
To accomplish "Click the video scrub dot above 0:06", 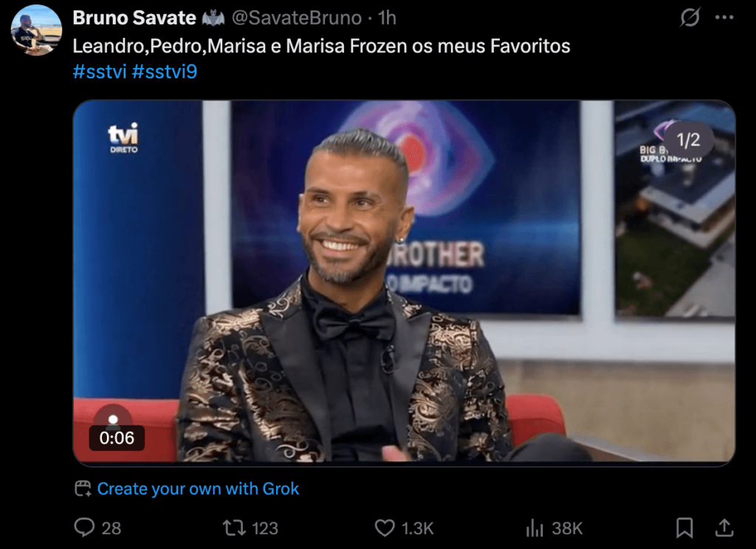I will 113,419.
